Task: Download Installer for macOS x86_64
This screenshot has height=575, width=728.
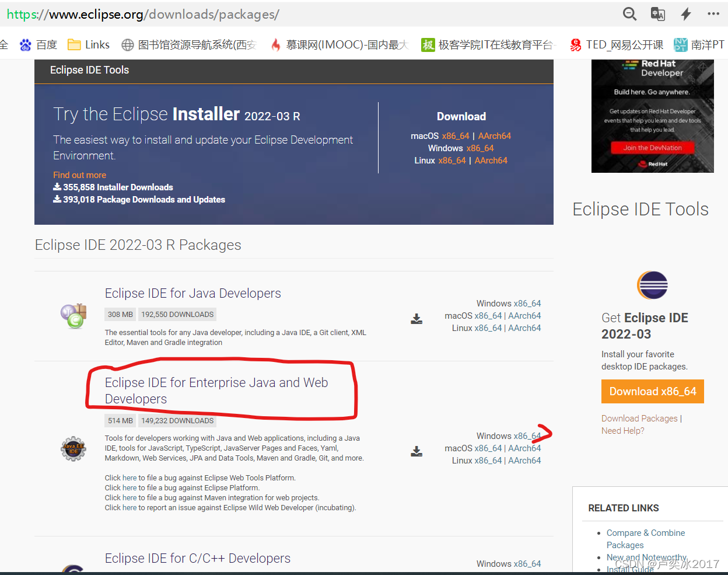Action: 456,136
